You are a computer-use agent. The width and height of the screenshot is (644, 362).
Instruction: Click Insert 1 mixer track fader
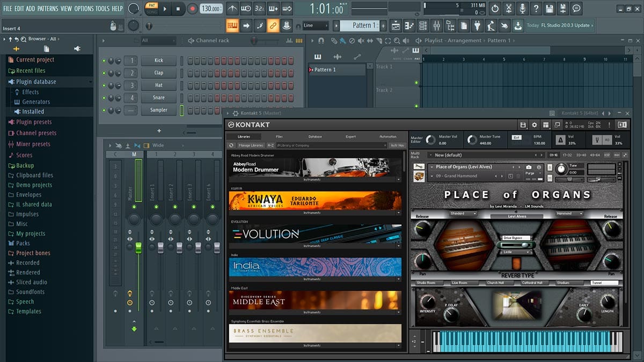click(x=160, y=247)
